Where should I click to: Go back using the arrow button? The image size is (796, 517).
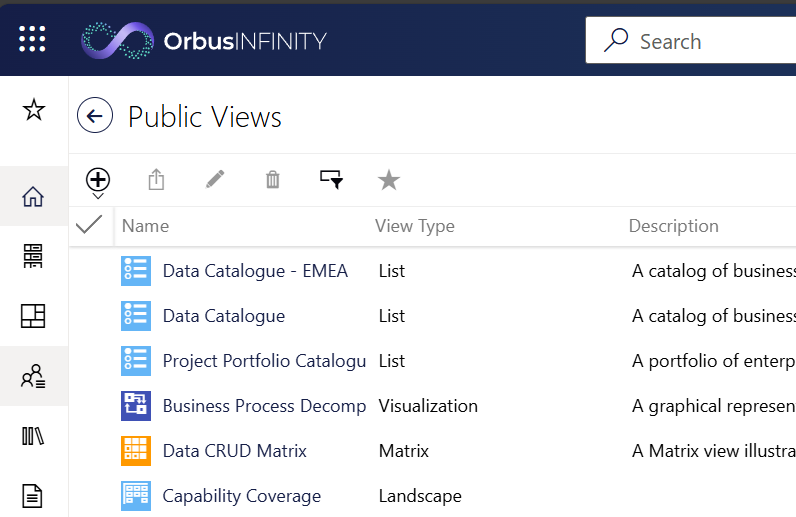[95, 115]
